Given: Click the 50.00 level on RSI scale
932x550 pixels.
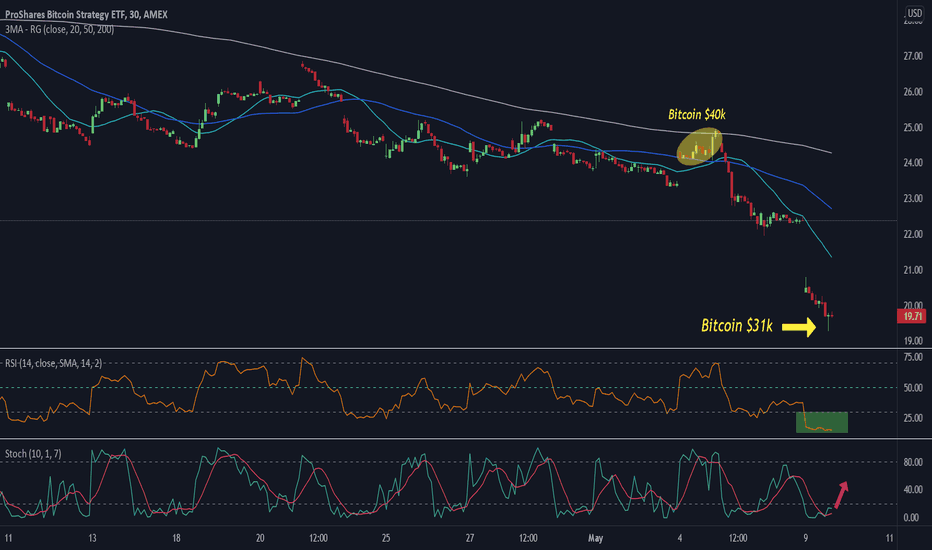Looking at the screenshot, I should click(x=912, y=388).
